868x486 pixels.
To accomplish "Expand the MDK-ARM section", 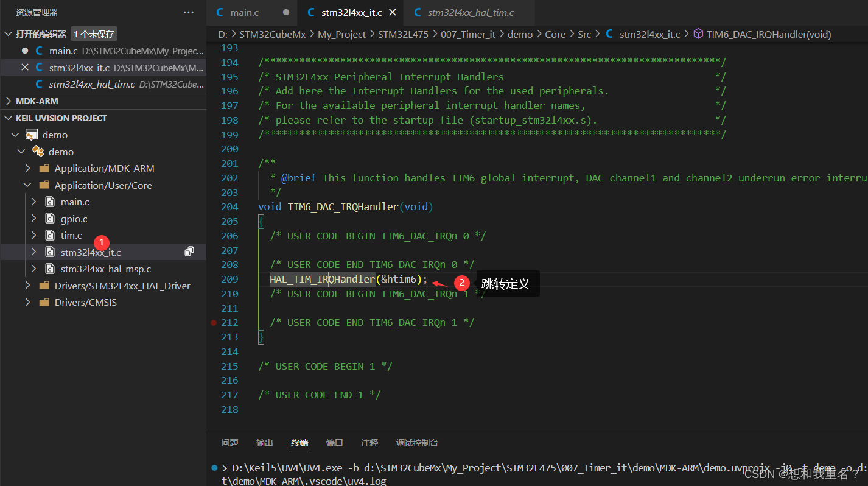I will (x=8, y=101).
